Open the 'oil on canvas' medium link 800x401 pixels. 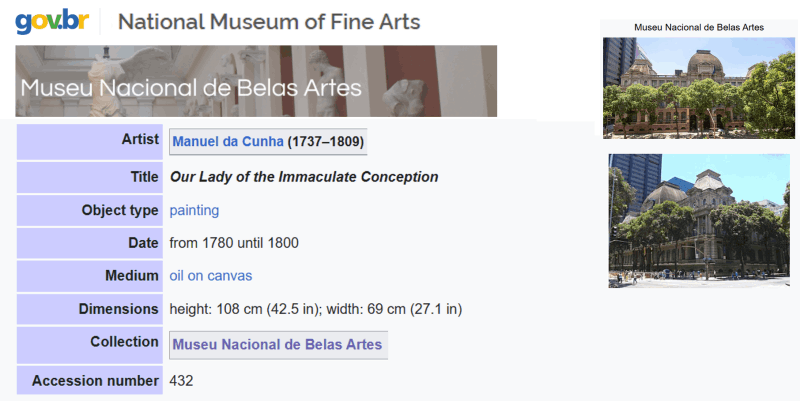coord(211,276)
